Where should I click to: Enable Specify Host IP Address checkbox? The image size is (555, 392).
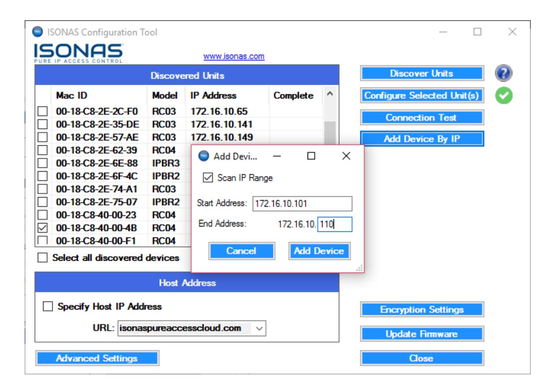(x=47, y=306)
